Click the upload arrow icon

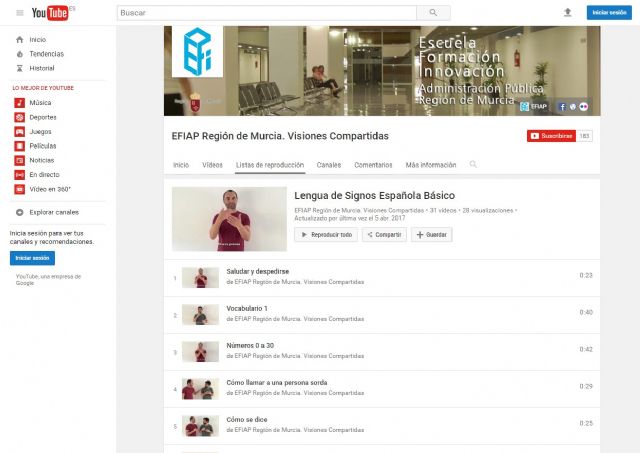[x=568, y=13]
